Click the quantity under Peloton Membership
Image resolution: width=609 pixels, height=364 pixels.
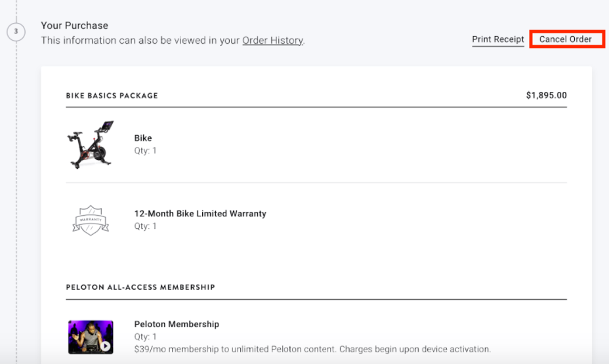(145, 337)
